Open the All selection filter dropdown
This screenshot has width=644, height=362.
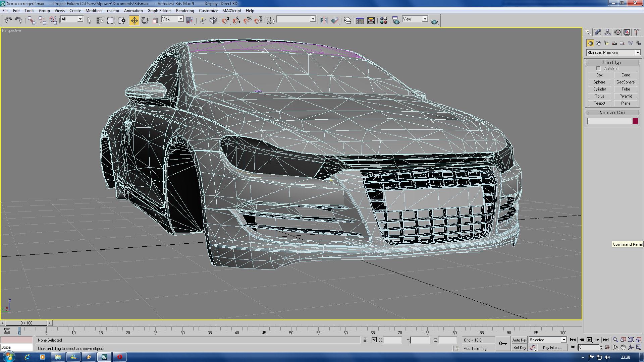pyautogui.click(x=71, y=19)
